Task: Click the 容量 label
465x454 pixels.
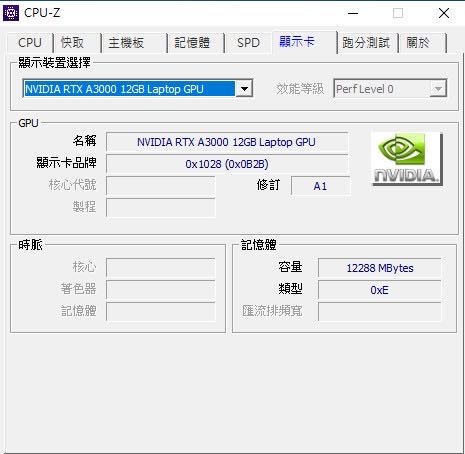Action: click(290, 267)
